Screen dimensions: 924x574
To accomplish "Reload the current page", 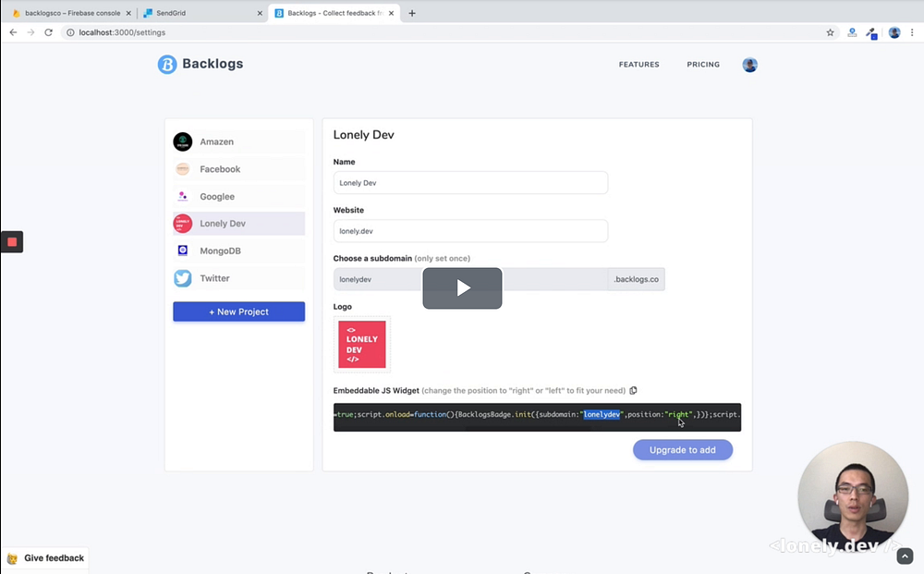I will [x=48, y=32].
